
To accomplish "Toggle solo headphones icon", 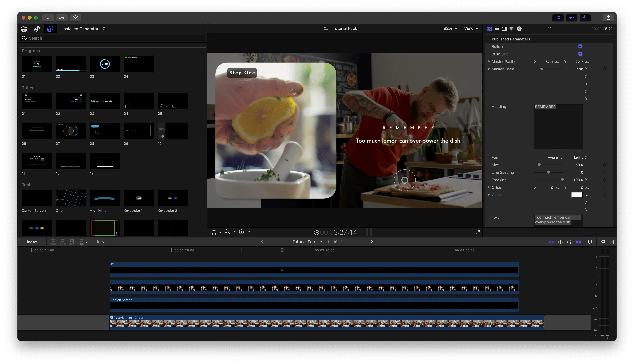I will tap(569, 242).
